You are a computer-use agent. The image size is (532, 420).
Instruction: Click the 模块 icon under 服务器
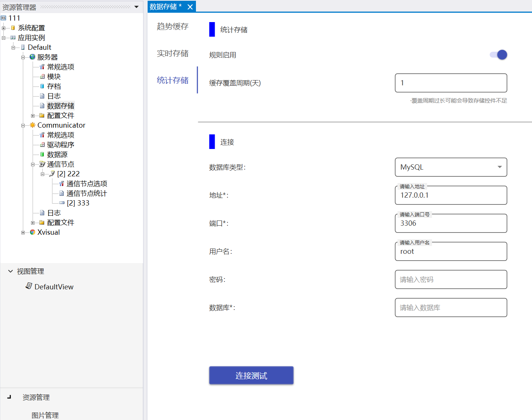coord(42,76)
